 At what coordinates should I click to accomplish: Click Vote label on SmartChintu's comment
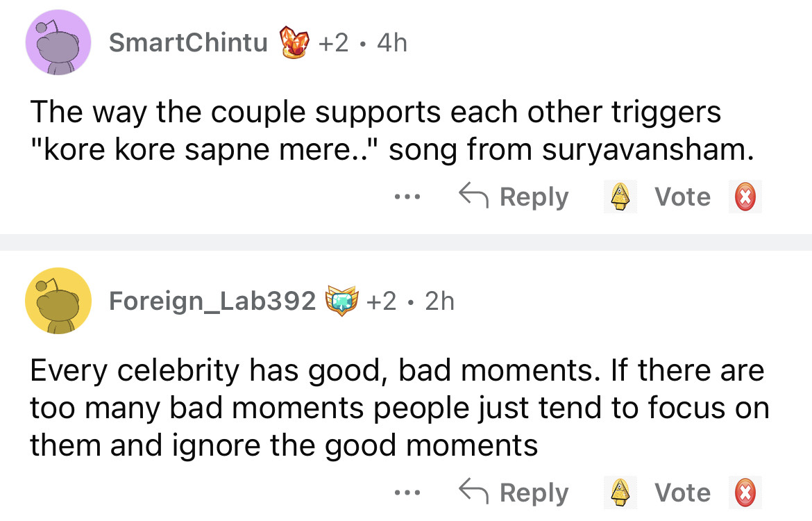pos(683,197)
